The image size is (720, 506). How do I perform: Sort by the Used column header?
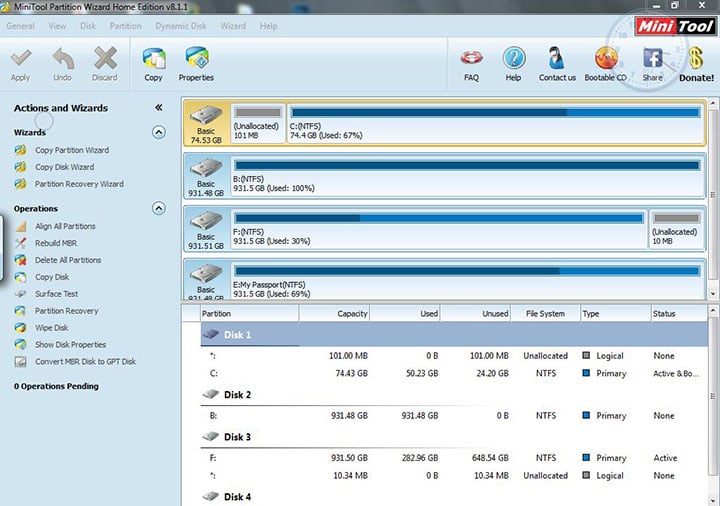click(405, 314)
